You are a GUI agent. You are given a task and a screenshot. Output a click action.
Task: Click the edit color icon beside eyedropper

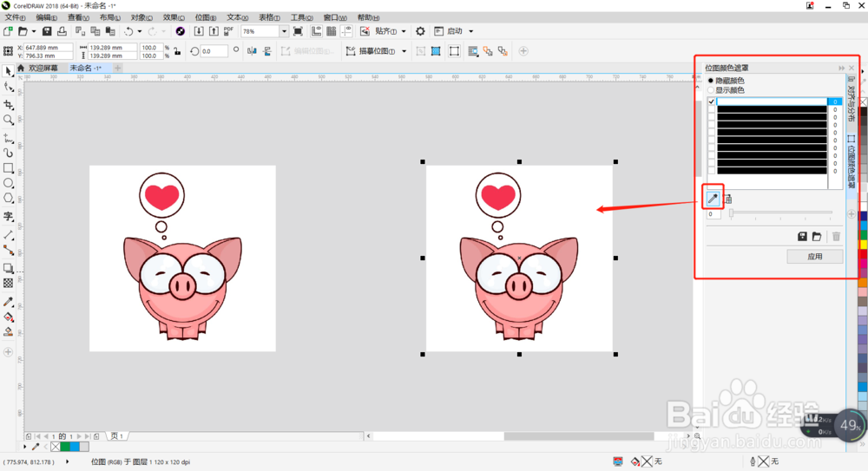click(x=728, y=199)
